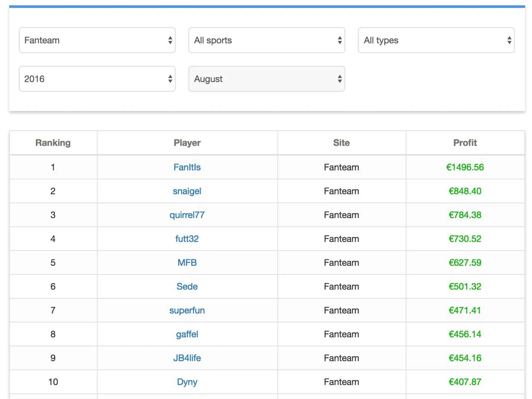Expand the All sports filter

[266, 40]
